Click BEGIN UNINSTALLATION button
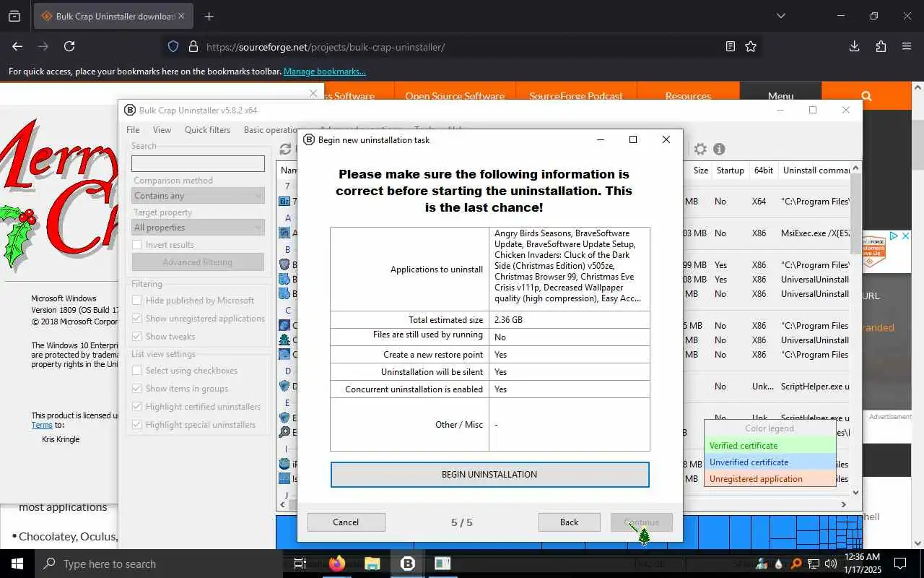 pyautogui.click(x=489, y=475)
